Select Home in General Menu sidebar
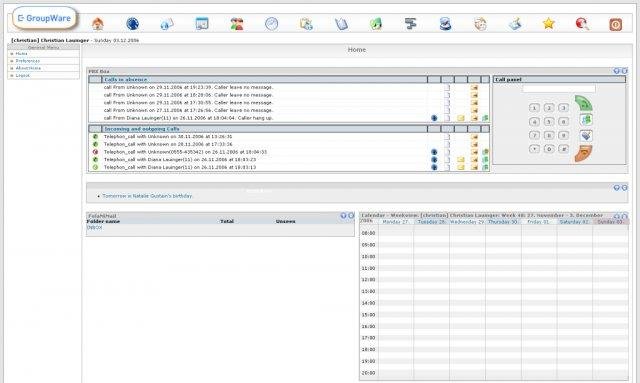Screen dimensions: 640x383 pyautogui.click(x=21, y=54)
